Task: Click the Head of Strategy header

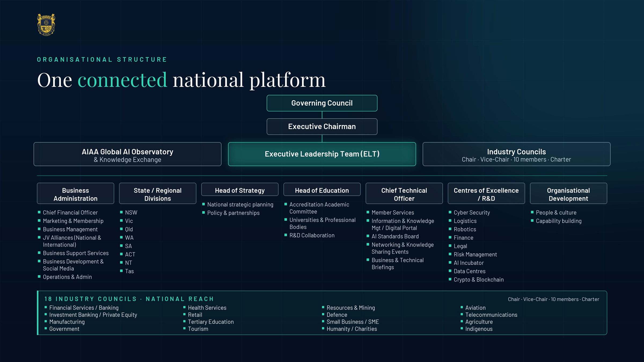Action: pos(240,189)
